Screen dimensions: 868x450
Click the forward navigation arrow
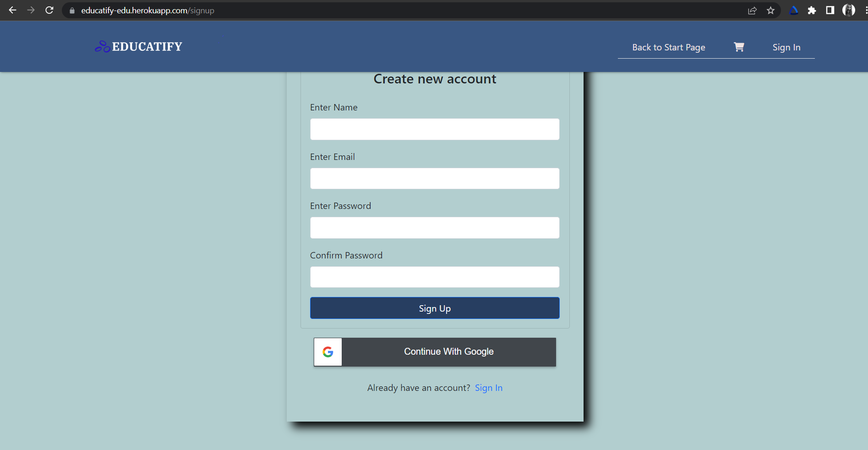[x=31, y=10]
